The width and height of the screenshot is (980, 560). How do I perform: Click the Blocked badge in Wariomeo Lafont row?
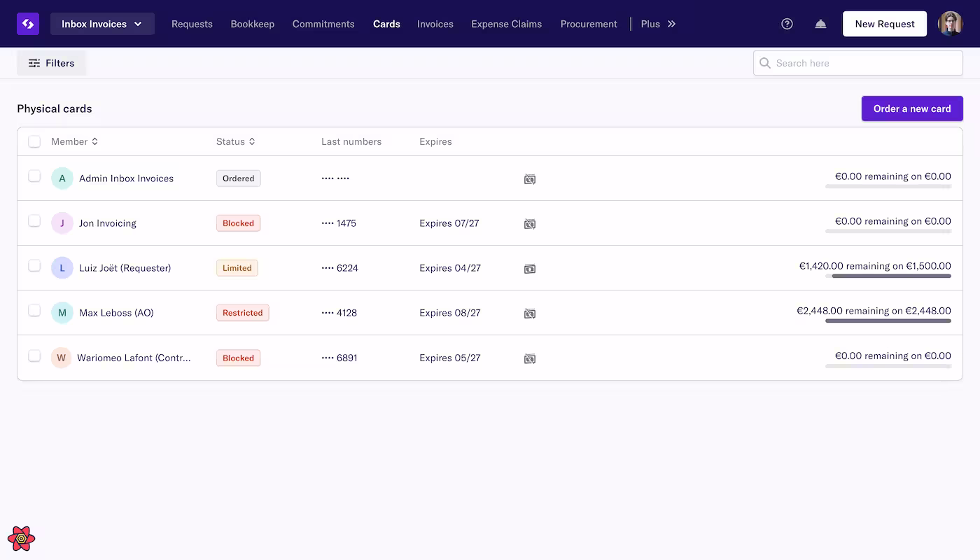(239, 358)
